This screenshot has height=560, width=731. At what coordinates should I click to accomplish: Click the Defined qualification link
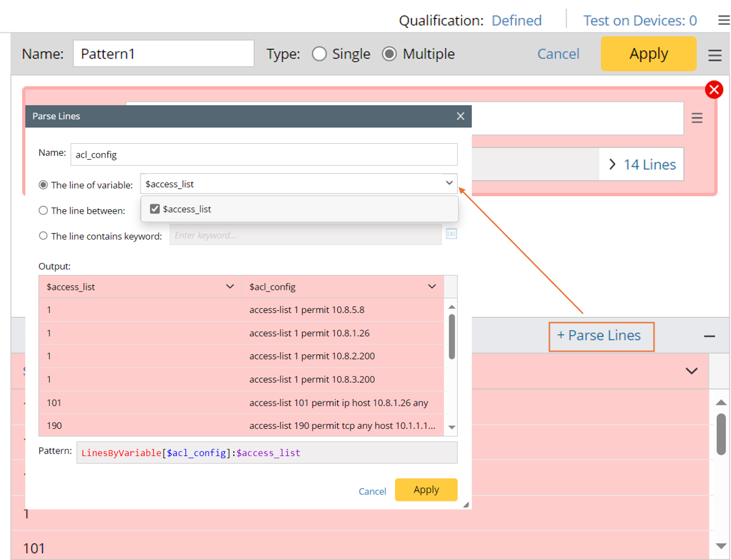516,21
